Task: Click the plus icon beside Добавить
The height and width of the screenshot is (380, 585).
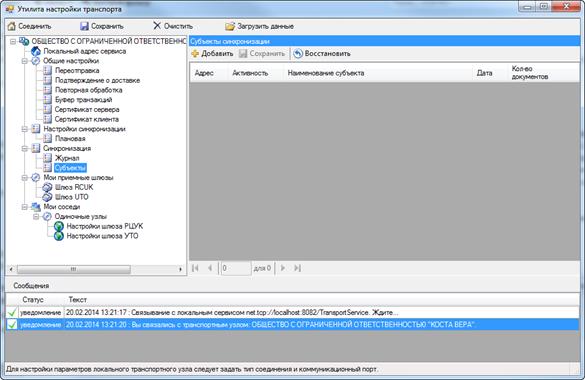Action: click(x=195, y=54)
